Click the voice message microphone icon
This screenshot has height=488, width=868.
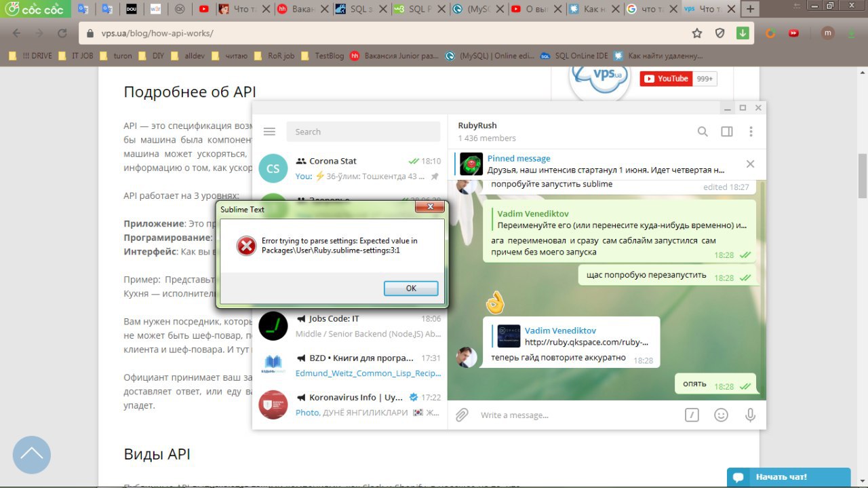click(750, 415)
